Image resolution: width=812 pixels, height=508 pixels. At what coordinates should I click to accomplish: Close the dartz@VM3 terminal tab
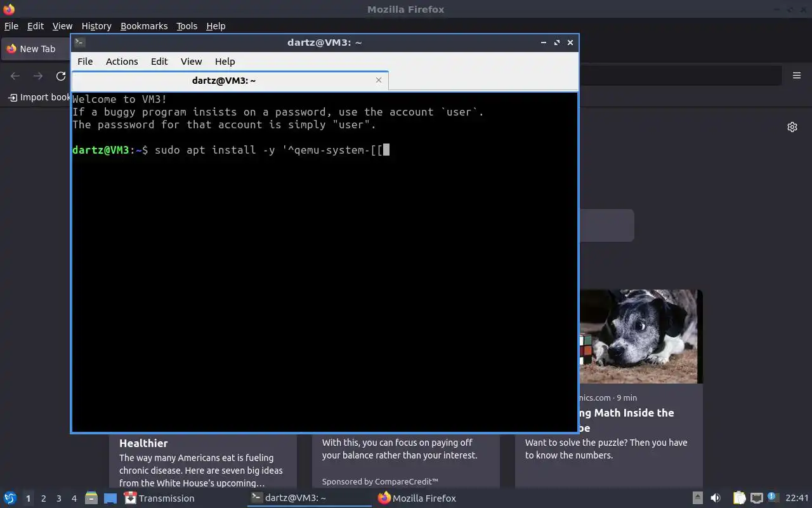(379, 80)
